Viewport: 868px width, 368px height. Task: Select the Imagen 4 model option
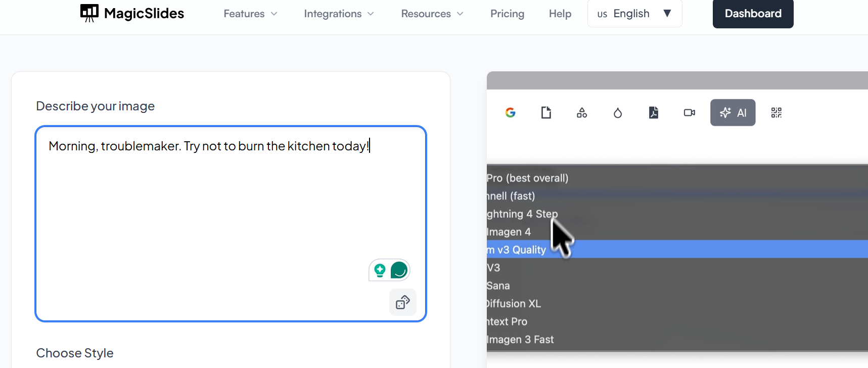pyautogui.click(x=509, y=232)
